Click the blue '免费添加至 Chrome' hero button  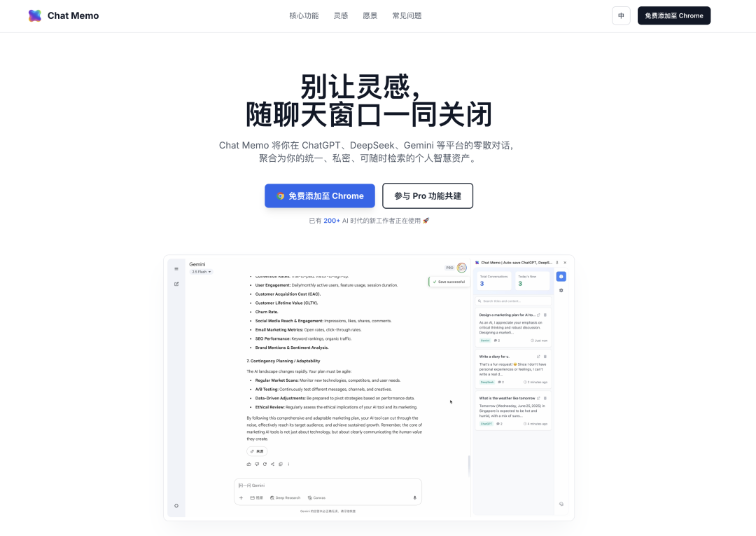tap(320, 196)
